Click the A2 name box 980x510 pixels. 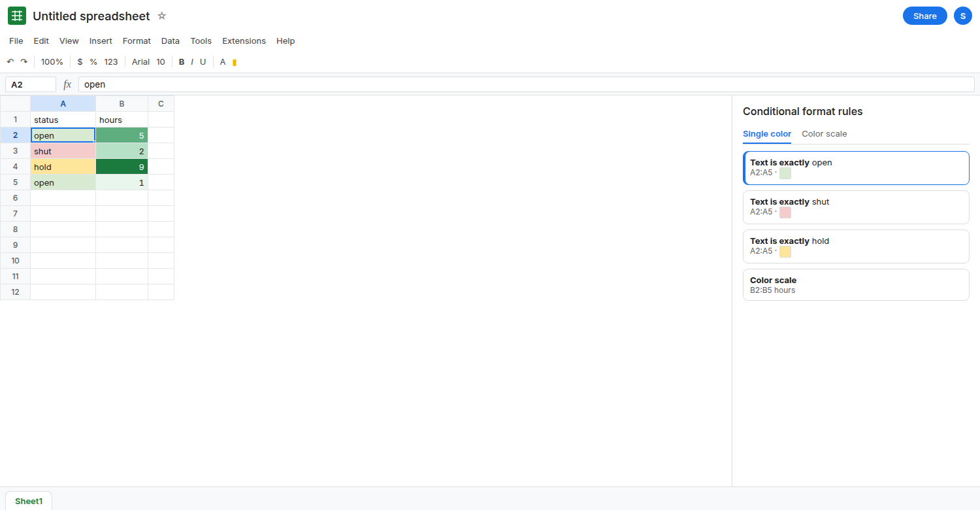[31, 84]
